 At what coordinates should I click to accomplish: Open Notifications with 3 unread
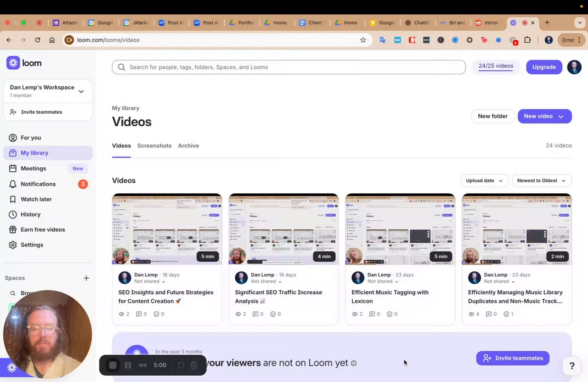[x=48, y=184]
